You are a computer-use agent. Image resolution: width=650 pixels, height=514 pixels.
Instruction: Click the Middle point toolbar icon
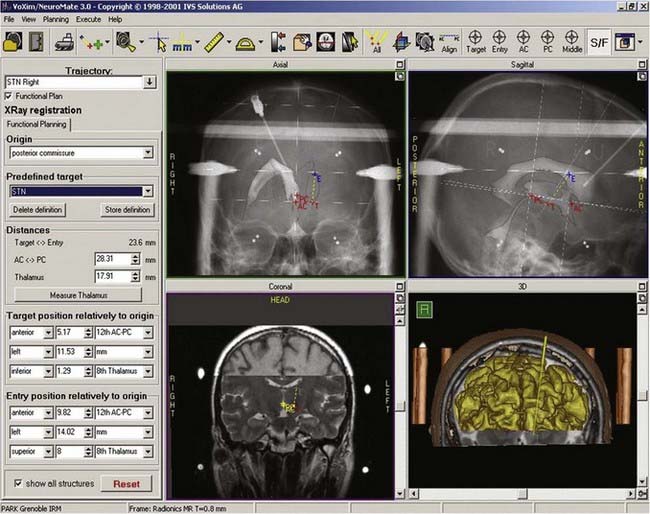point(572,41)
